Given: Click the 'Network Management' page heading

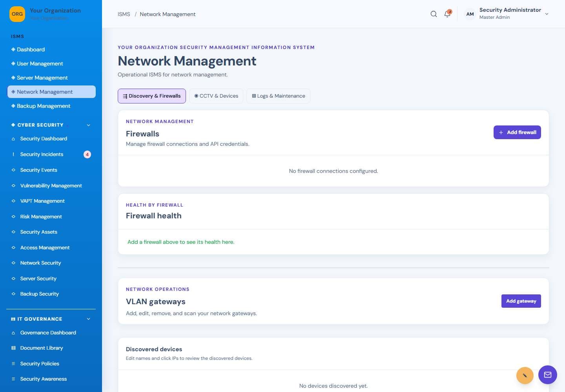Looking at the screenshot, I should point(187,61).
